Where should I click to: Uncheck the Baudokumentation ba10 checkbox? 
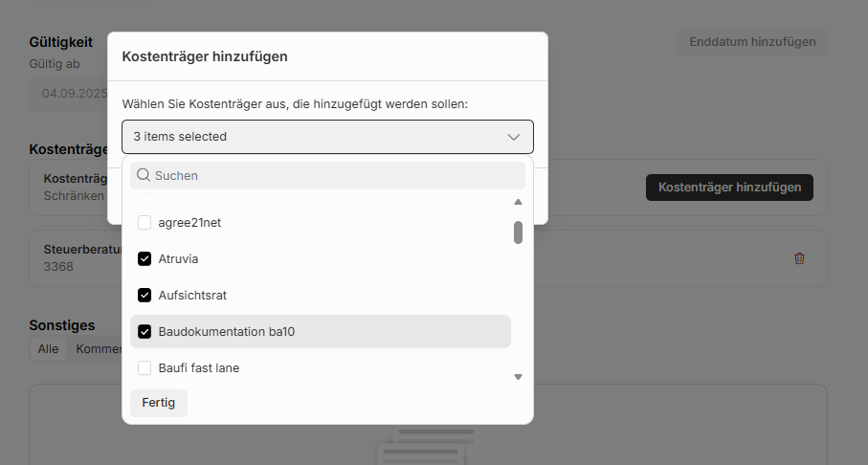pyautogui.click(x=145, y=332)
